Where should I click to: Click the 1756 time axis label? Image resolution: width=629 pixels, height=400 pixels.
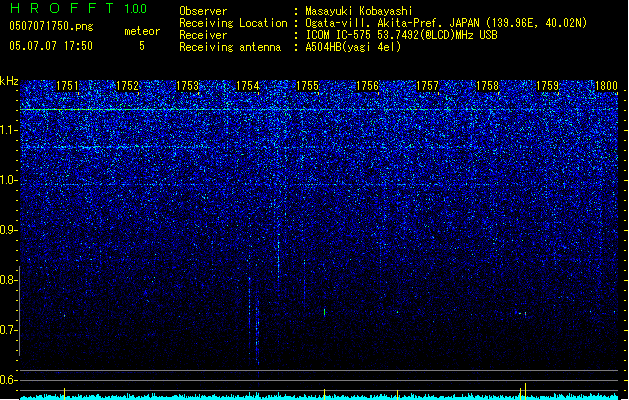tap(367, 86)
